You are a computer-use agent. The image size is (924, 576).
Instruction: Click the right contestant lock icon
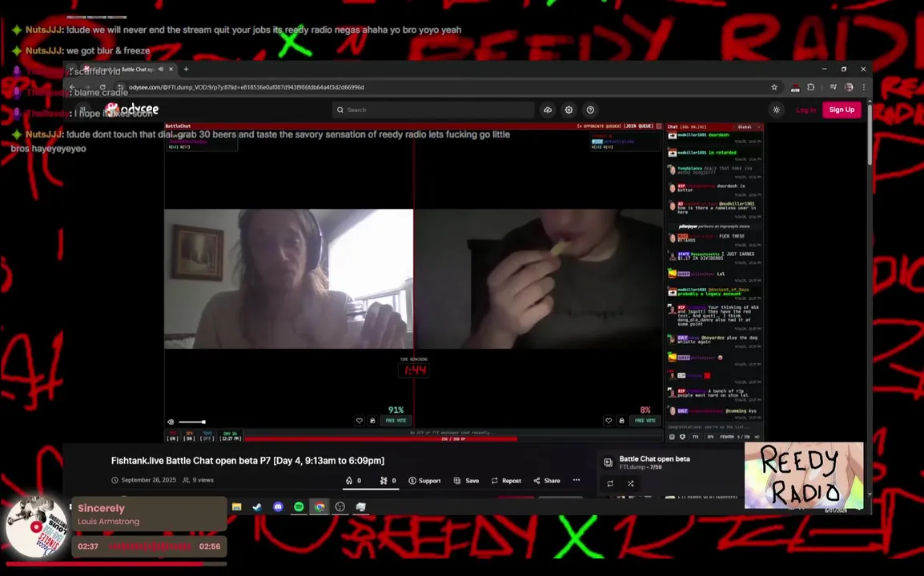(x=621, y=421)
